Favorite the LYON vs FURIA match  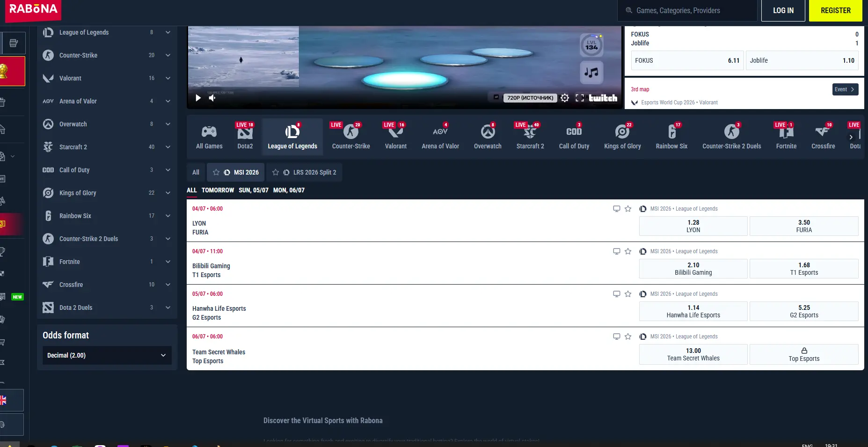click(x=628, y=209)
